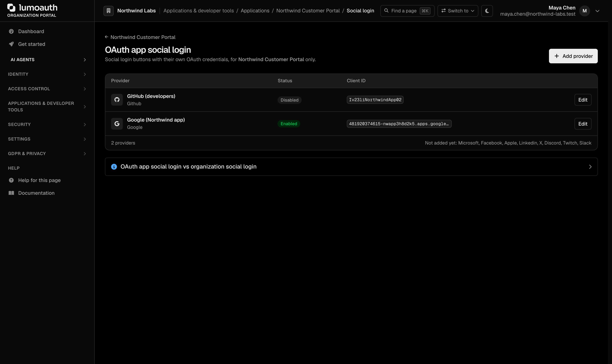Expand Applications & Developer Tools section
612x364 pixels.
[x=47, y=107]
